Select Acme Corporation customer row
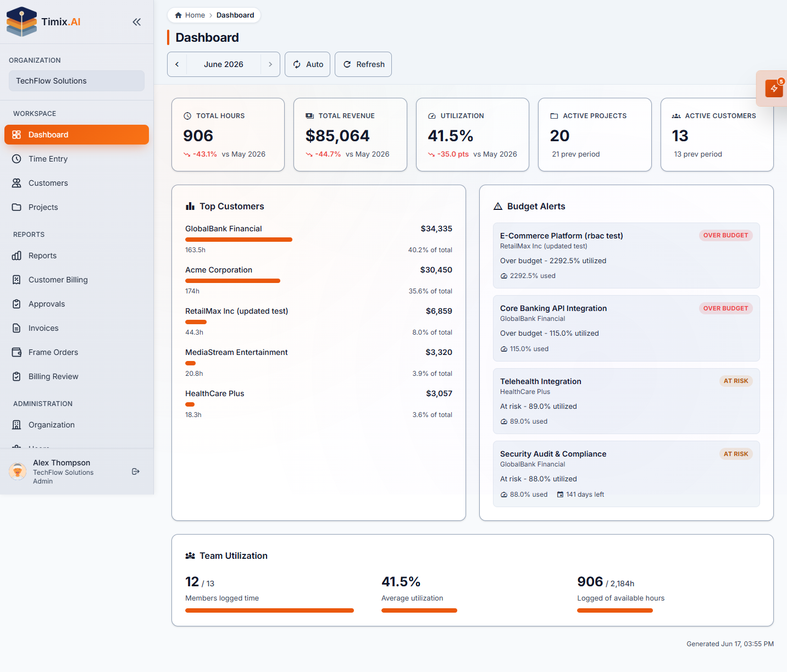Screen dimensions: 787x672 [319, 280]
